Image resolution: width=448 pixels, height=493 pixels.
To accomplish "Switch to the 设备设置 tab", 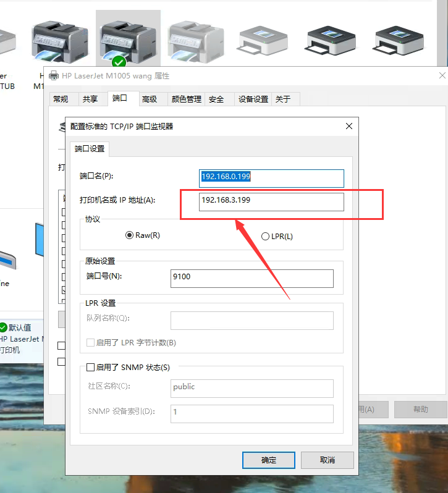I will [x=253, y=99].
